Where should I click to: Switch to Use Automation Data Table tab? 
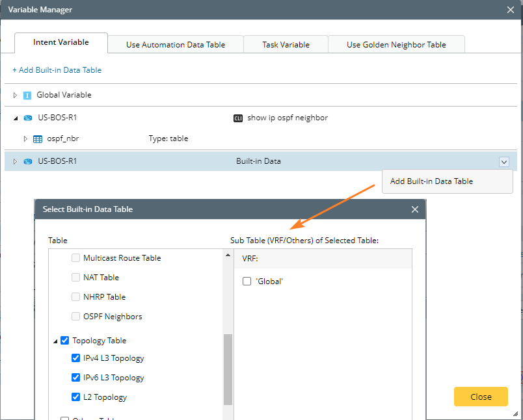(x=176, y=45)
